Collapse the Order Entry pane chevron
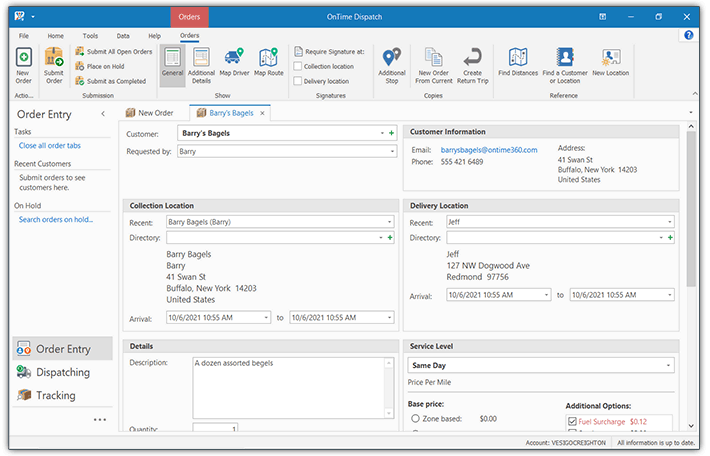The width and height of the screenshot is (710, 456). pyautogui.click(x=103, y=114)
